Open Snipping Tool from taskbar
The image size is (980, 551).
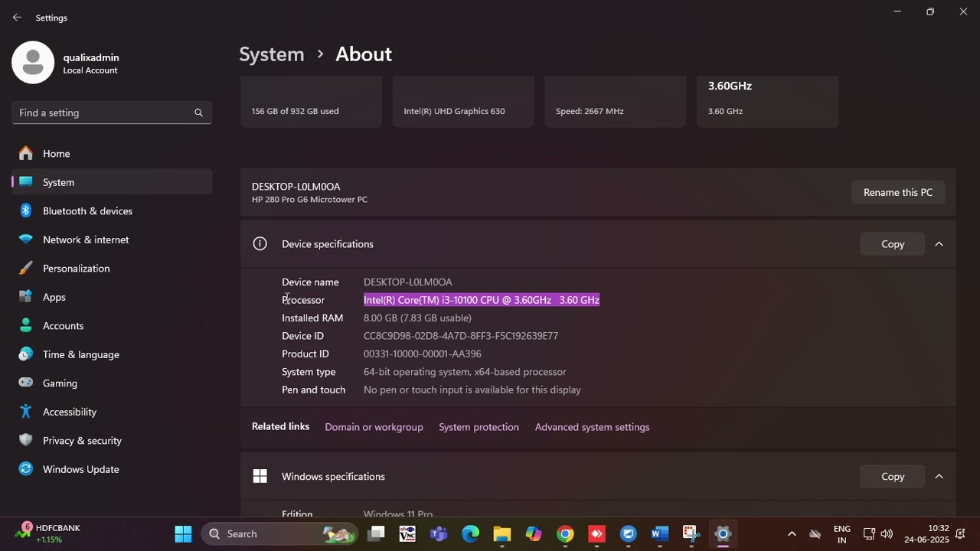[x=691, y=534]
